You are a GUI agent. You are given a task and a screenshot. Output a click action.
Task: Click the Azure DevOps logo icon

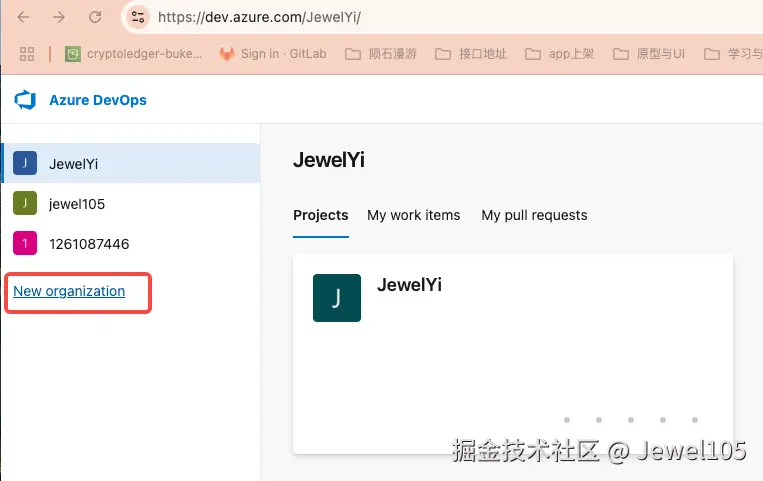(x=25, y=100)
